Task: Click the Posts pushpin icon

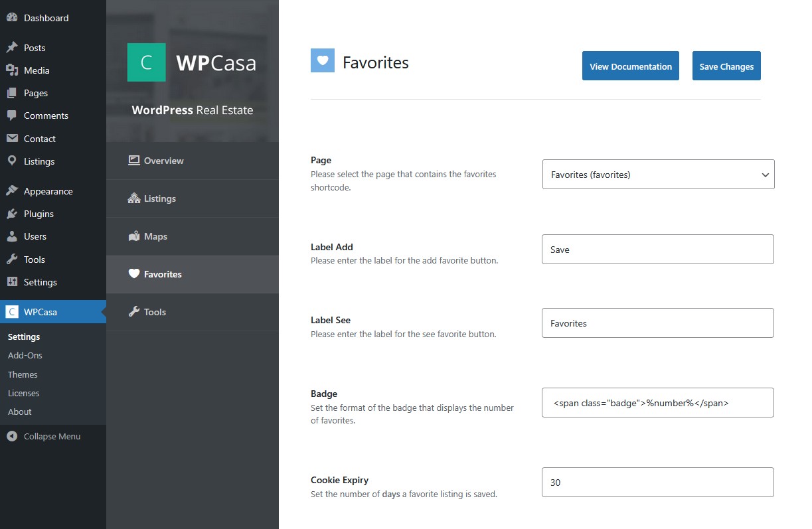Action: 12,48
